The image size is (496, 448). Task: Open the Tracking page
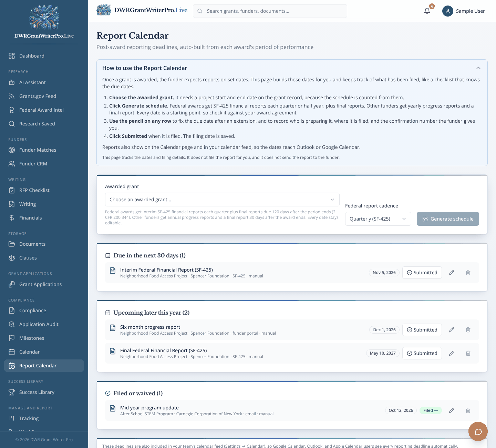(44, 418)
